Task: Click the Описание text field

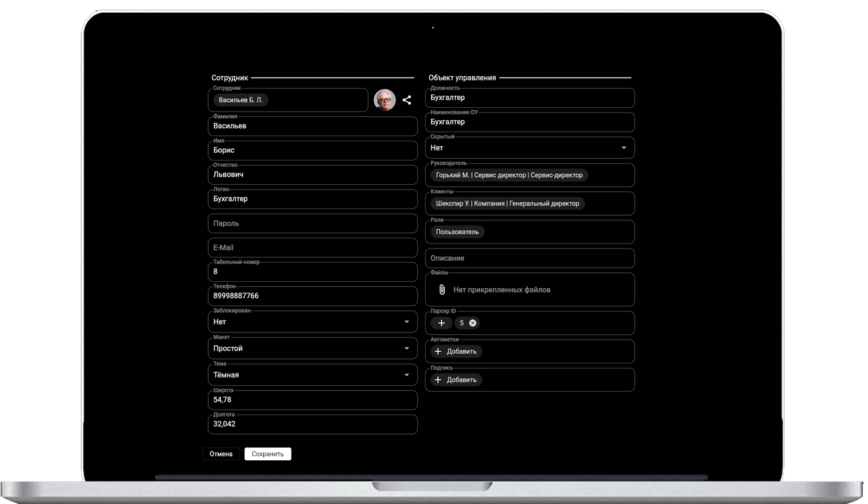Action: coord(530,258)
